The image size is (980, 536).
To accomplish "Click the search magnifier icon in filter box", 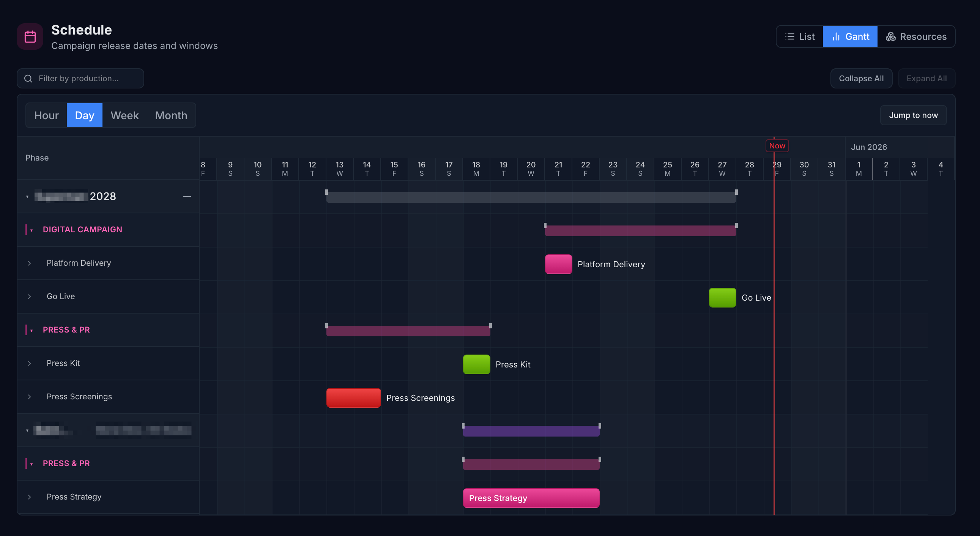I will 28,78.
